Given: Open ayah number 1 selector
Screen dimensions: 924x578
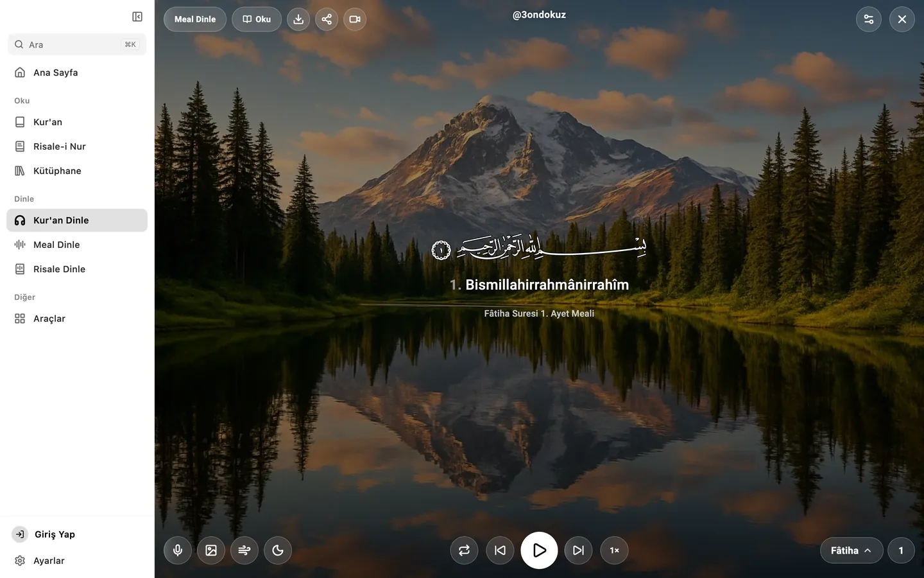Looking at the screenshot, I should (x=901, y=550).
